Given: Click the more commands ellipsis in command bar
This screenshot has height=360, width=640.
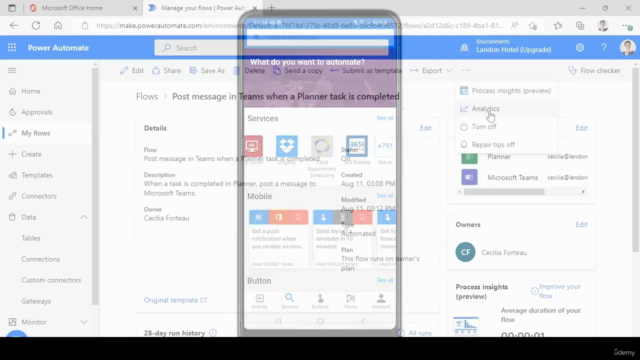Looking at the screenshot, I should (466, 71).
